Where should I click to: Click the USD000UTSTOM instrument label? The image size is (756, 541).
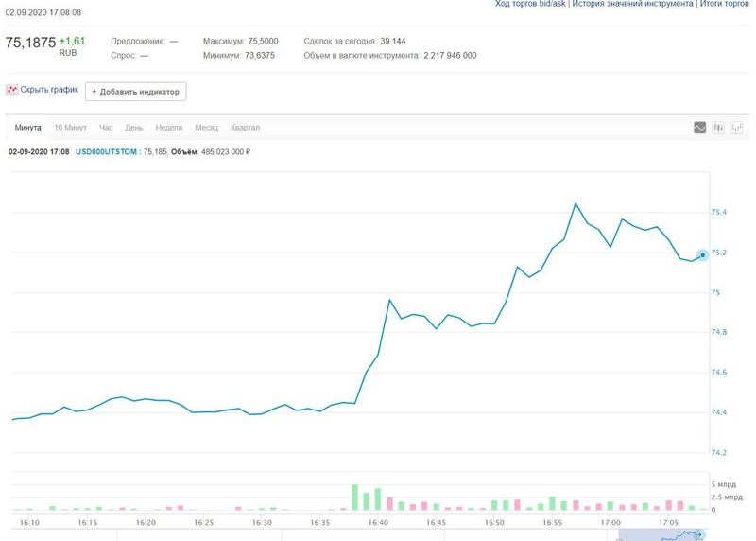tap(106, 151)
